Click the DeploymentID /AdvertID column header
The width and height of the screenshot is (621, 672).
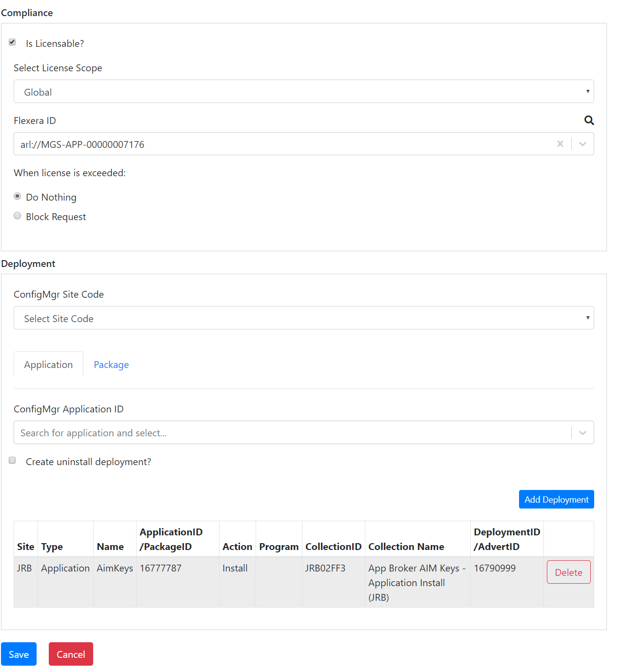click(x=506, y=539)
